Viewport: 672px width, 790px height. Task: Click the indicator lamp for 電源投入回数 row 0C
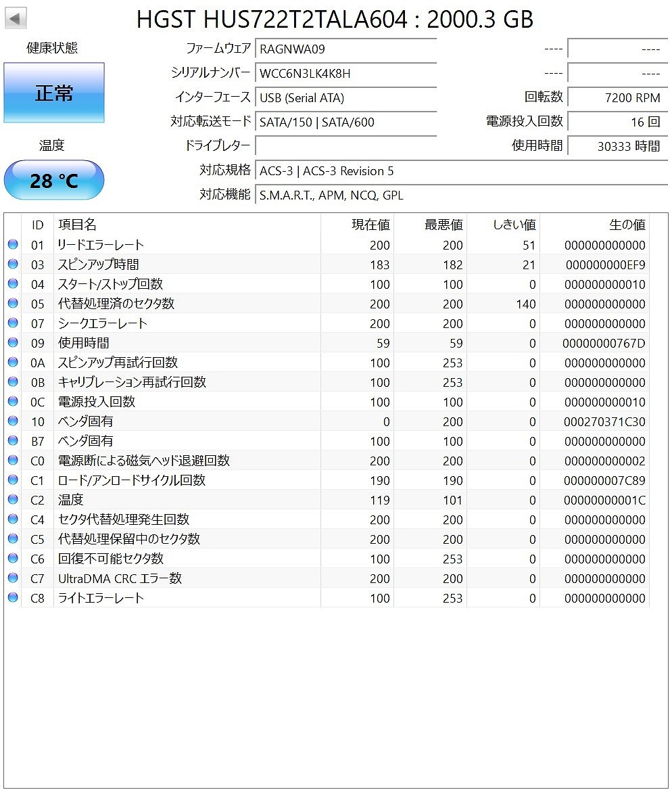tap(13, 402)
